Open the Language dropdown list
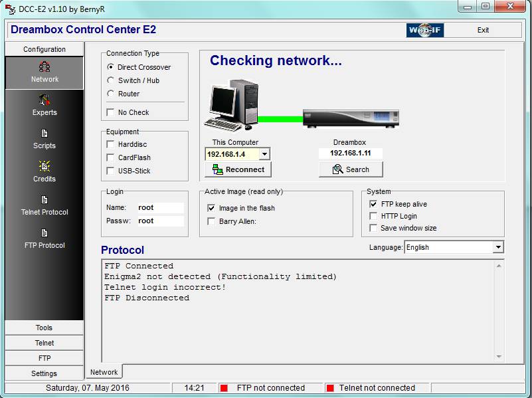532x398 pixels. click(x=497, y=247)
